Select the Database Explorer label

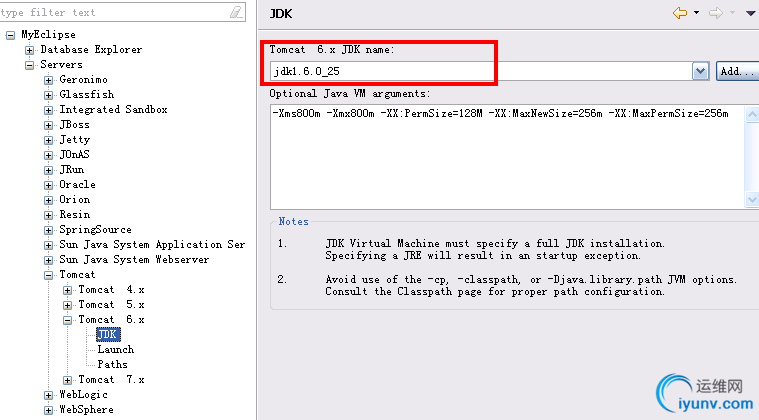click(91, 49)
